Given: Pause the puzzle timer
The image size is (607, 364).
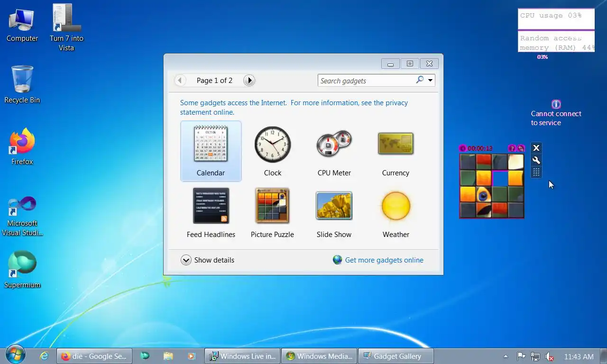Looking at the screenshot, I should tap(462, 148).
